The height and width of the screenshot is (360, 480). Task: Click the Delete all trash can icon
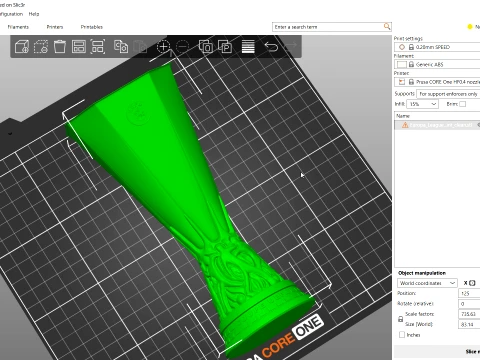coord(60,46)
